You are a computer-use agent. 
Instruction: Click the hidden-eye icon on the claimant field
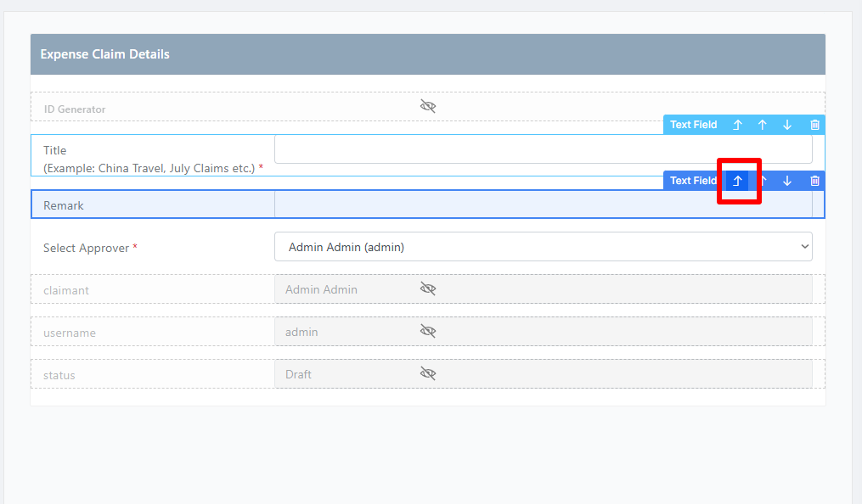pos(428,288)
